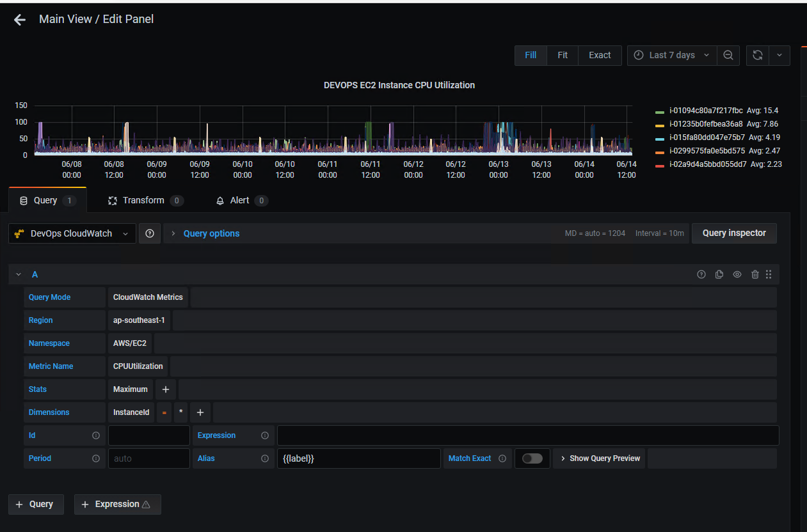The width and height of the screenshot is (807, 532).
Task: Select the Fit view mode
Action: [563, 56]
